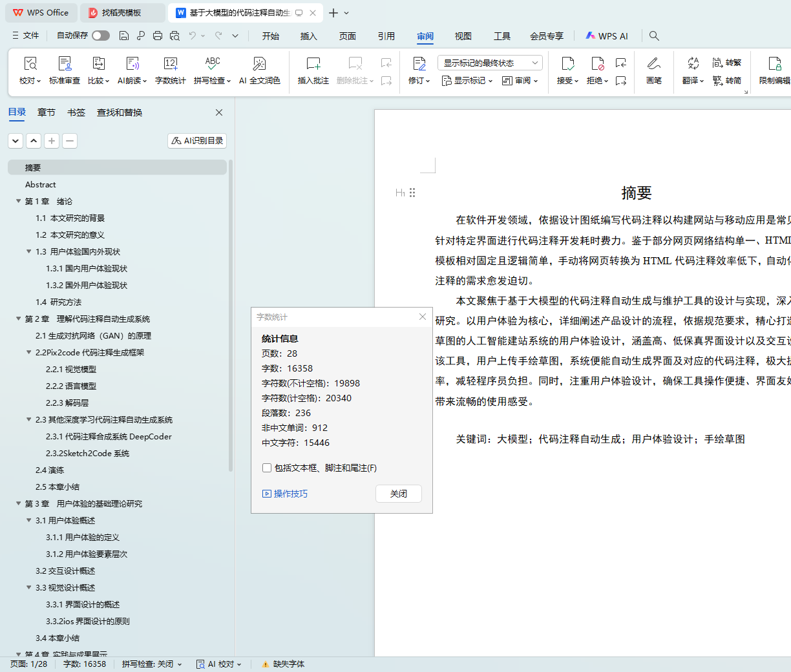Click the 限制编辑 restrict editing icon
The image size is (791, 672).
click(x=774, y=64)
